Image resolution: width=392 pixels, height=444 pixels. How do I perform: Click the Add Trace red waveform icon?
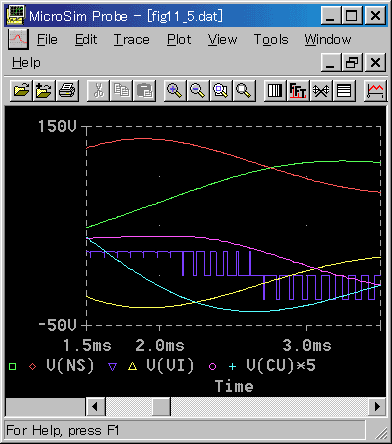pyautogui.click(x=375, y=90)
